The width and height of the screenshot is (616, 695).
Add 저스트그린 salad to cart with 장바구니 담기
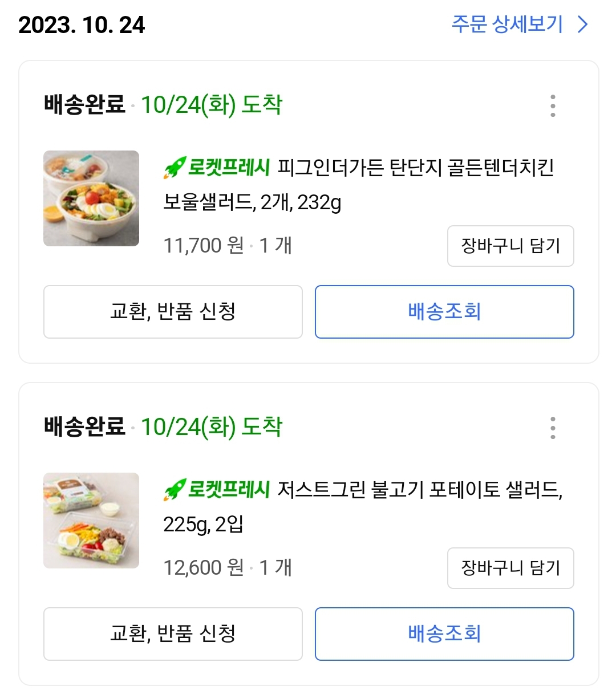(x=510, y=568)
